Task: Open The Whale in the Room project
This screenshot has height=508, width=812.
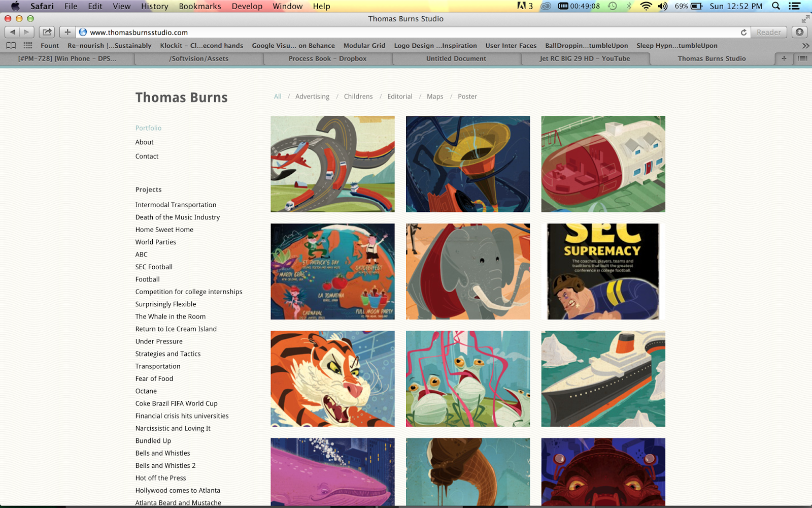Action: coord(171,316)
